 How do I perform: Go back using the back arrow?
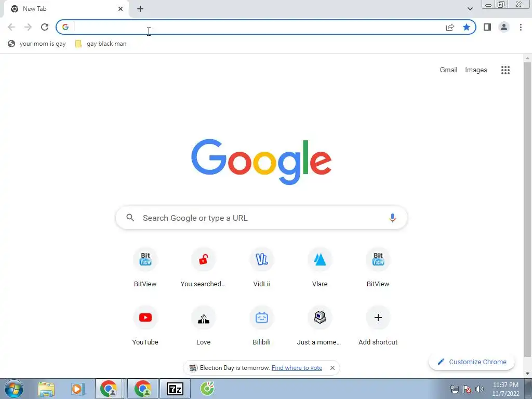[11, 27]
